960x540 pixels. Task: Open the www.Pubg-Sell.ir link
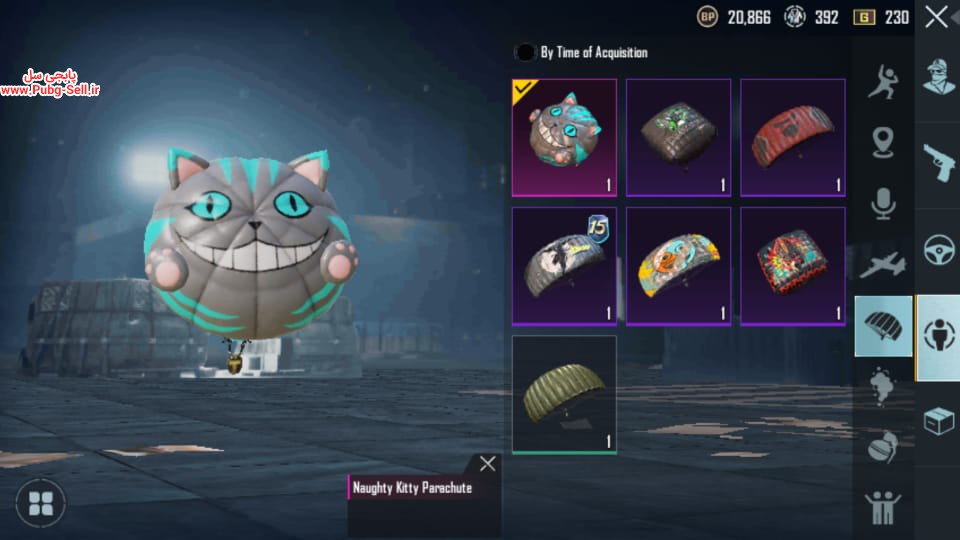pyautogui.click(x=50, y=90)
